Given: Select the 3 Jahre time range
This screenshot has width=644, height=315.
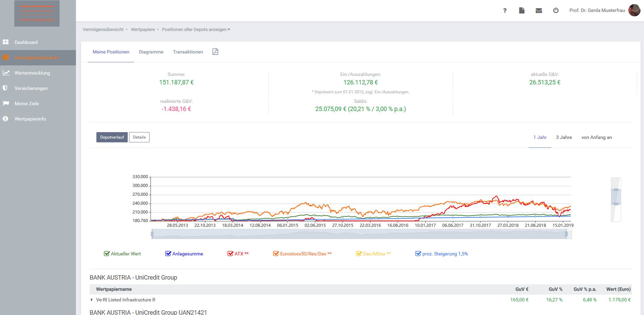Looking at the screenshot, I should [x=564, y=137].
